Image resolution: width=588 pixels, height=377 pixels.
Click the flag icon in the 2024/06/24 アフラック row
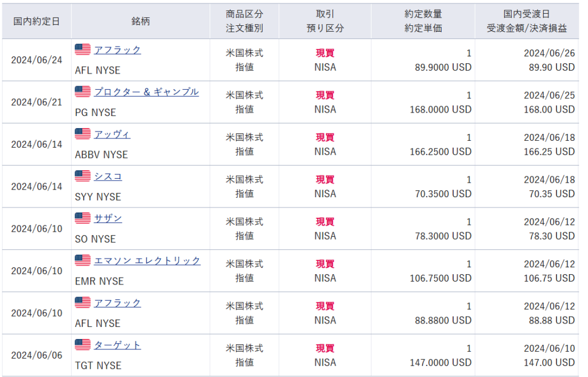click(83, 49)
